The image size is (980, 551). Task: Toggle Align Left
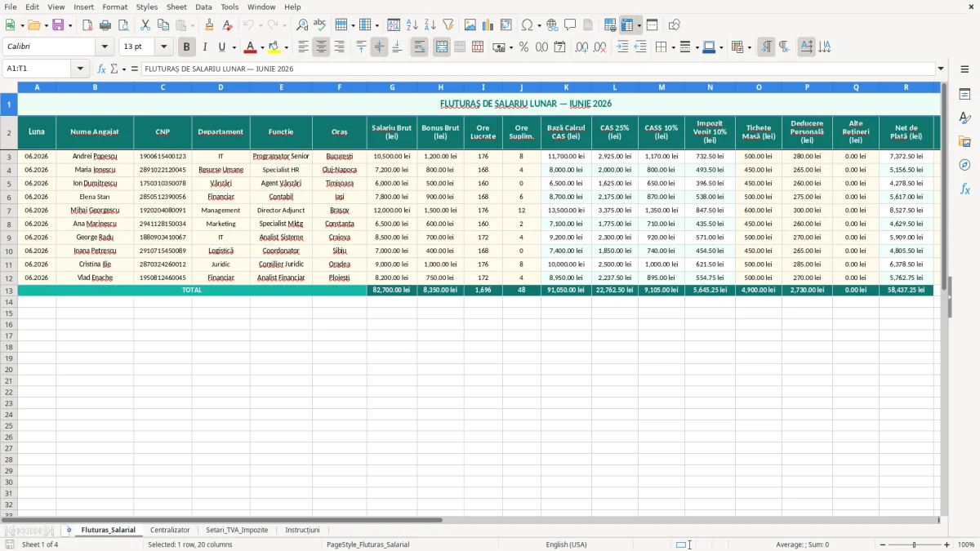(303, 47)
